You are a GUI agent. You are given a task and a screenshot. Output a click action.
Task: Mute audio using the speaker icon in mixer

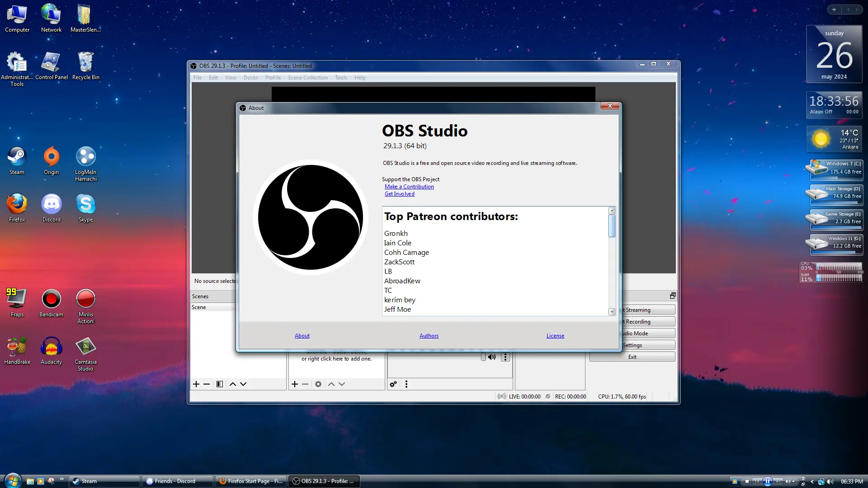click(x=492, y=357)
